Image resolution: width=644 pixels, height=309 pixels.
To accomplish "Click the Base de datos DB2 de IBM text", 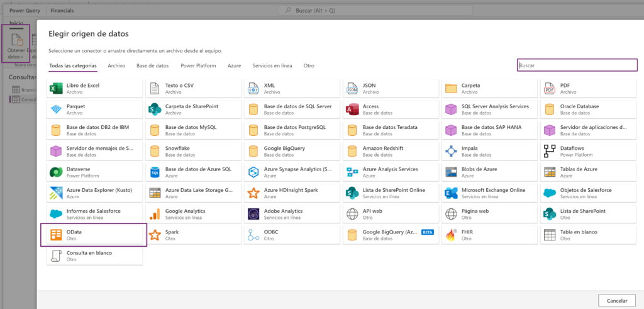I will coord(97,127).
